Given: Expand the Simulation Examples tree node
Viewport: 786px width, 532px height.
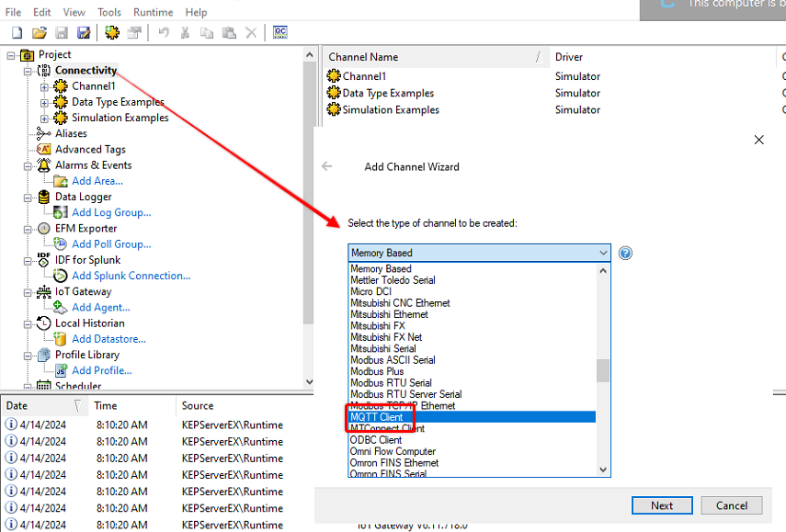Looking at the screenshot, I should click(x=45, y=119).
